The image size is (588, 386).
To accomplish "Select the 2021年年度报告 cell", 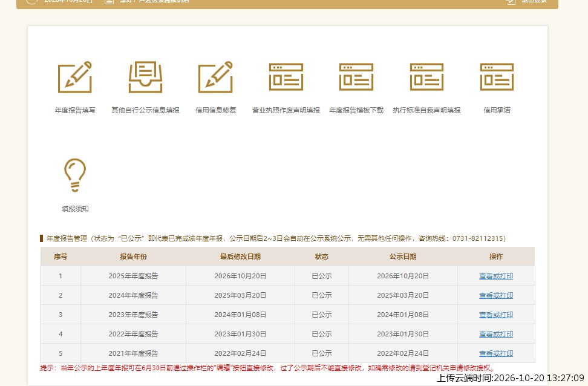I will [x=133, y=353].
